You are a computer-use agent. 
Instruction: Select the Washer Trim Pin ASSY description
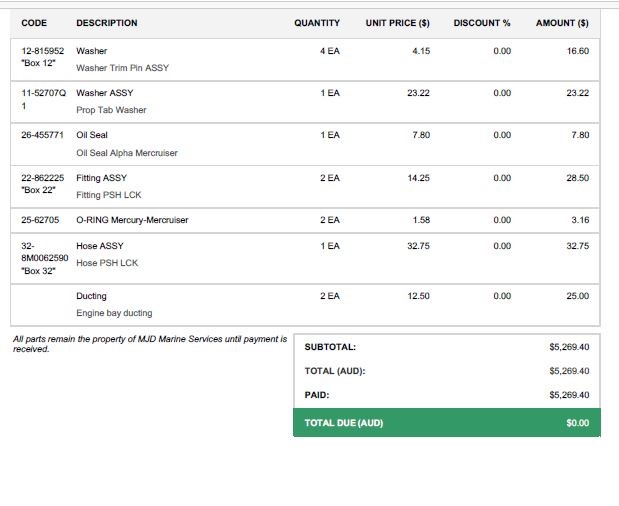(x=121, y=68)
